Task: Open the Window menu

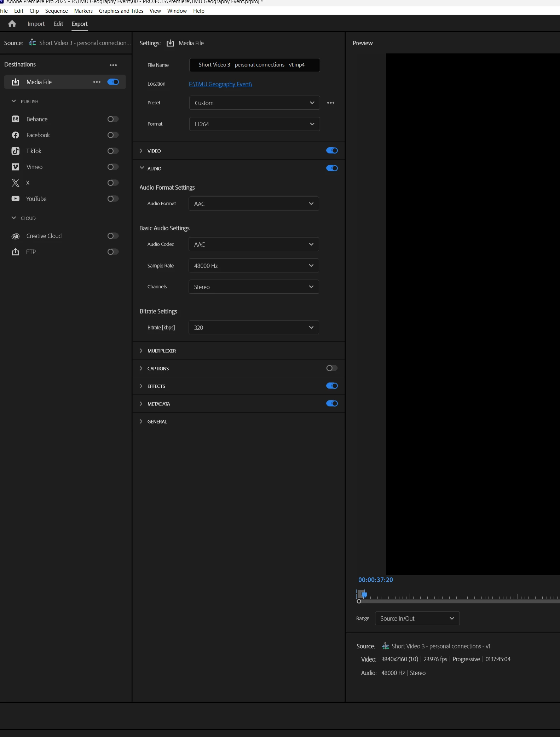Action: click(x=177, y=11)
